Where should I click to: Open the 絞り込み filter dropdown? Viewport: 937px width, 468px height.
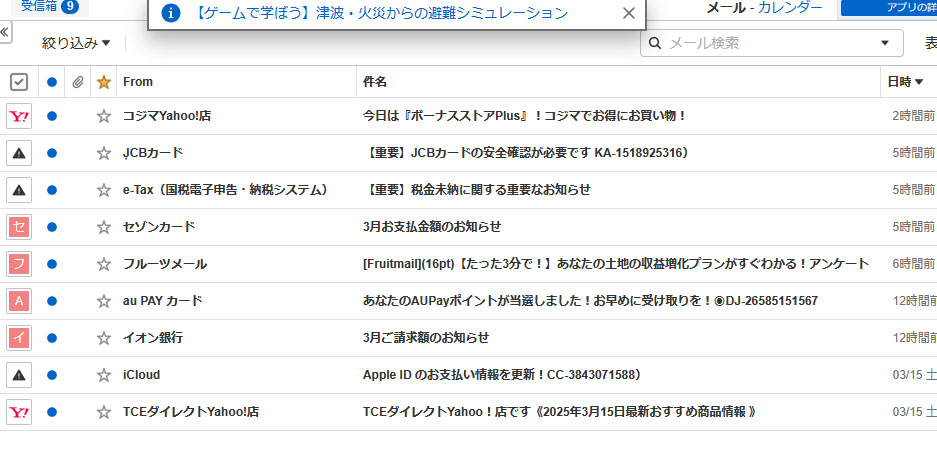(76, 43)
